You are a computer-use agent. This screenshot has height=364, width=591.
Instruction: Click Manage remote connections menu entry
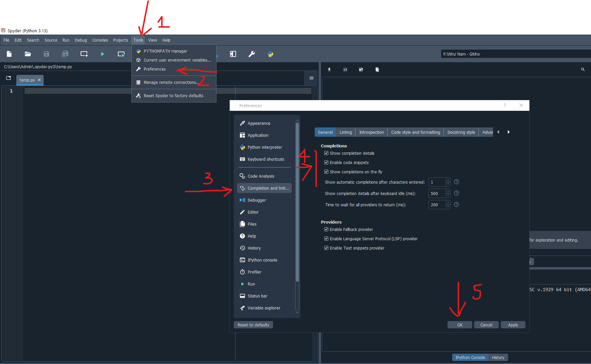point(174,82)
